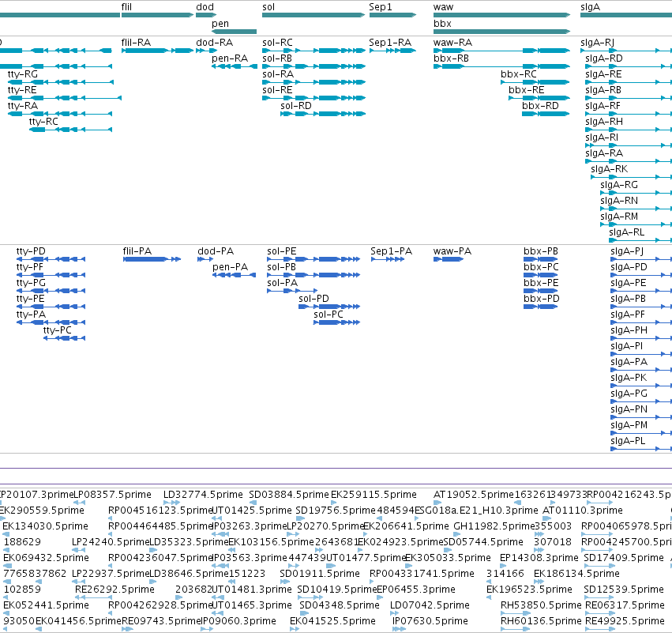Select transcript Sep1-RA
The width and height of the screenshot is (672, 633).
(x=392, y=51)
